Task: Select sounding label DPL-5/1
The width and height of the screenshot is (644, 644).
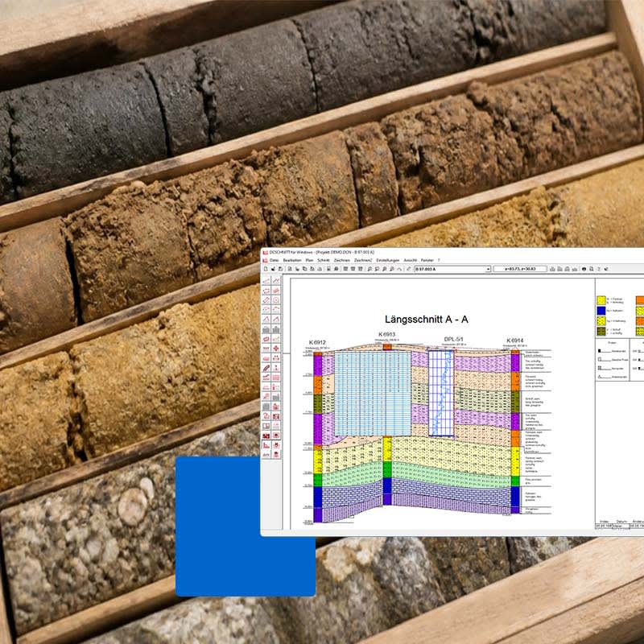Action: point(453,339)
